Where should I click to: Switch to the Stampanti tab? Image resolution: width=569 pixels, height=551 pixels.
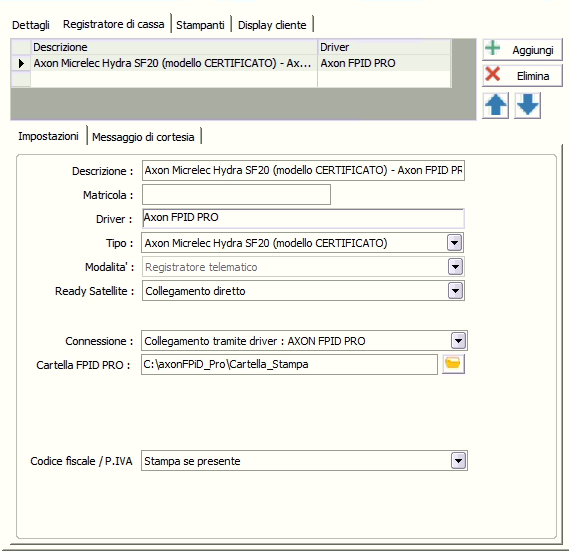200,25
